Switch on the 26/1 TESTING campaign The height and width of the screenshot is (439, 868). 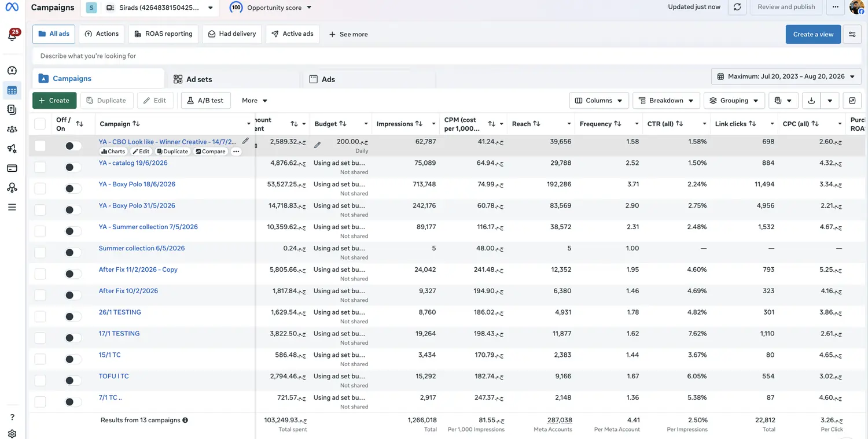pyautogui.click(x=72, y=316)
